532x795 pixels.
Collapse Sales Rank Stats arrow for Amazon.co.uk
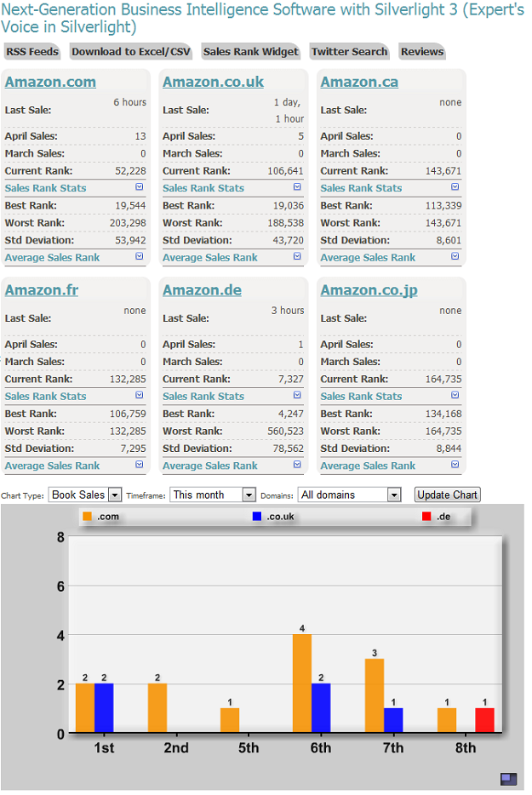pyautogui.click(x=297, y=187)
